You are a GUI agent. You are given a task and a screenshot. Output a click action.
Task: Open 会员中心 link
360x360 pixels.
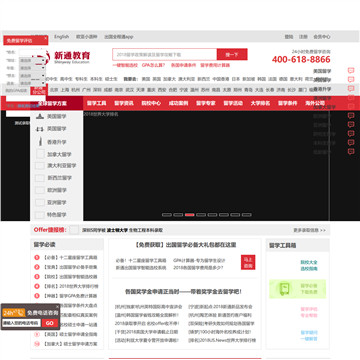pos(322,37)
